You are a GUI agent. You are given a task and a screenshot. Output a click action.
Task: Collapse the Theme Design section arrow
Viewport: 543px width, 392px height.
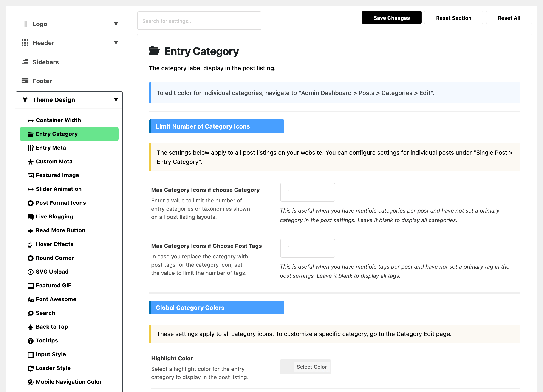coord(116,100)
